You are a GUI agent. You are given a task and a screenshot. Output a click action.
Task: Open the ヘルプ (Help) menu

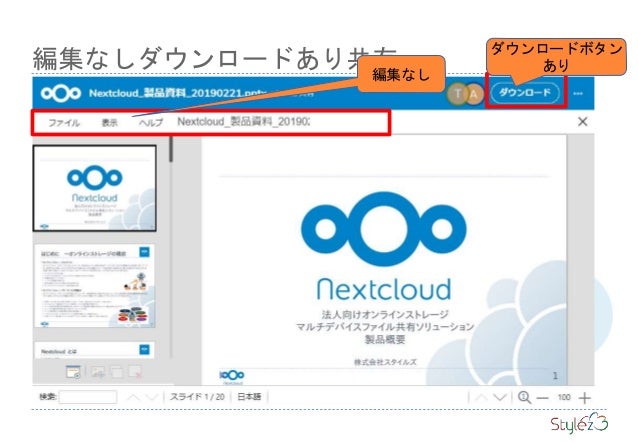(151, 123)
